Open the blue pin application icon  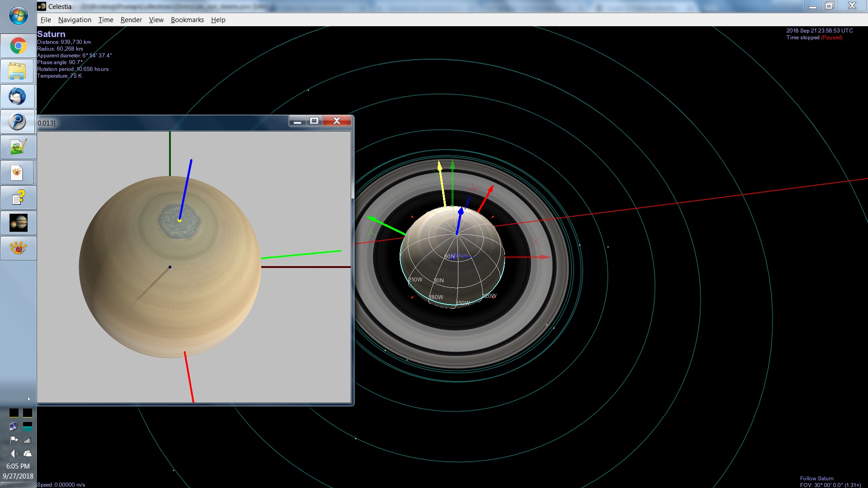tap(18, 122)
